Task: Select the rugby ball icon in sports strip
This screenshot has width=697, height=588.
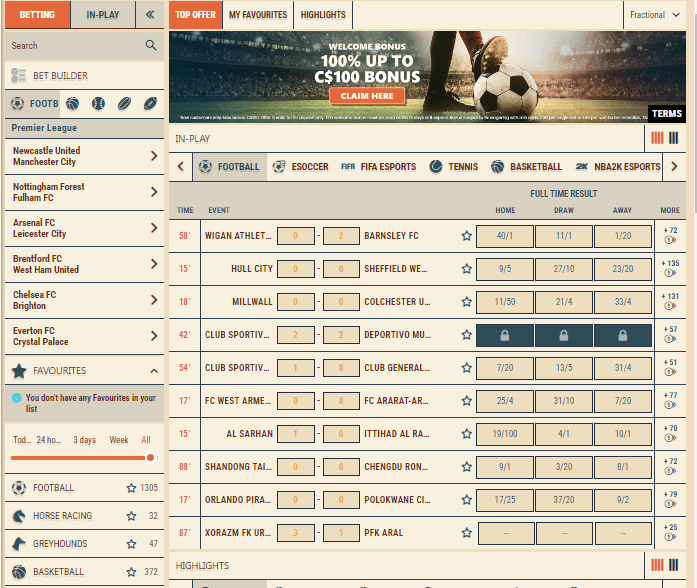Action: click(x=124, y=104)
